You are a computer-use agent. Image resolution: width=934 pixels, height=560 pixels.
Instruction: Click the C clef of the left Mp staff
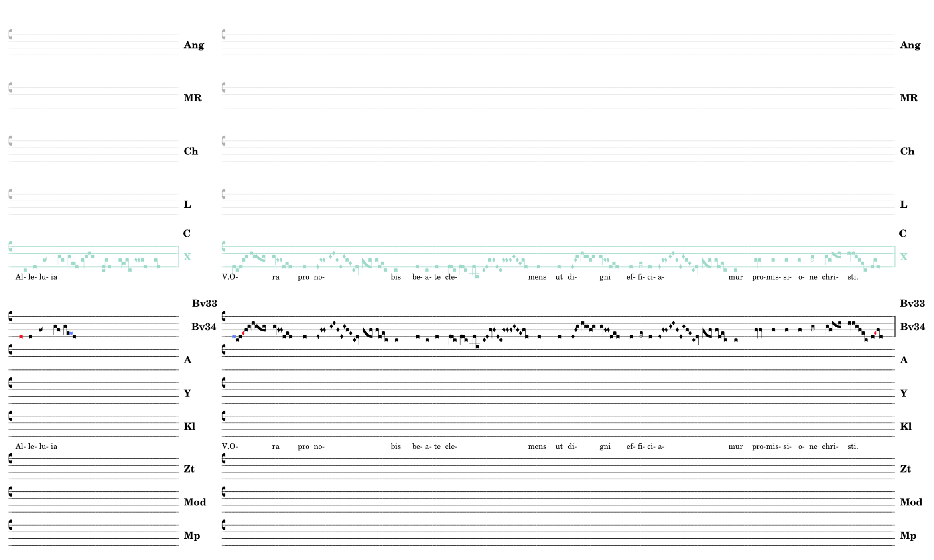tap(10, 525)
